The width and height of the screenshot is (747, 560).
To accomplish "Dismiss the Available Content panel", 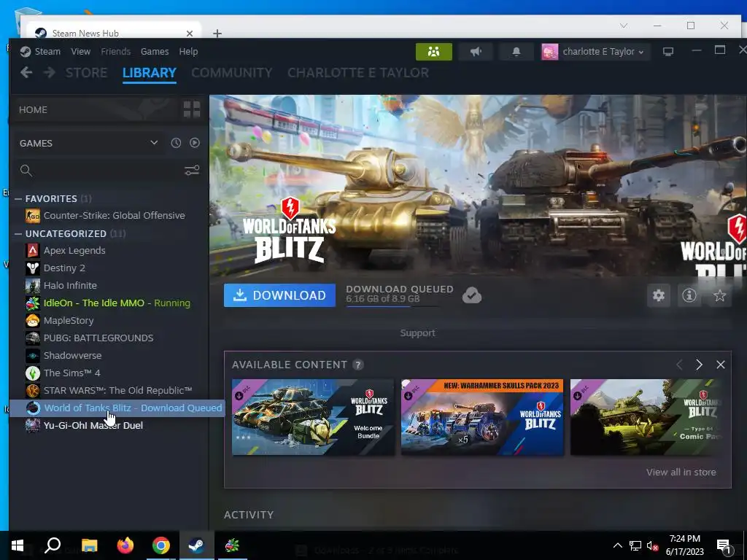I will pos(720,365).
